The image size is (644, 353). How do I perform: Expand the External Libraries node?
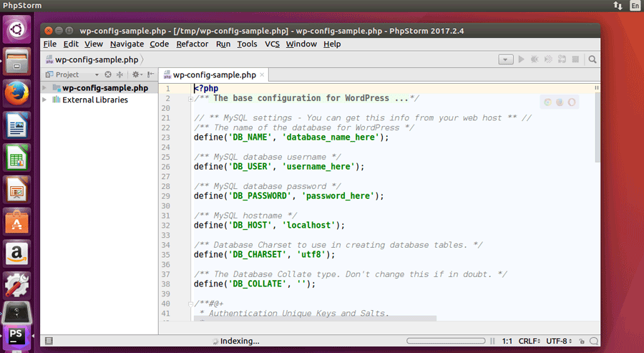tap(44, 100)
